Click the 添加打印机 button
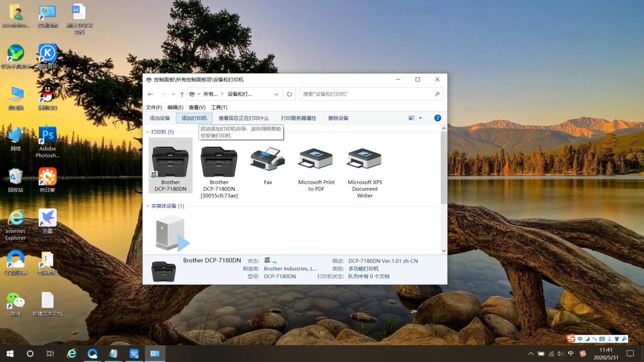Viewport: 644px width, 362px height. point(194,118)
